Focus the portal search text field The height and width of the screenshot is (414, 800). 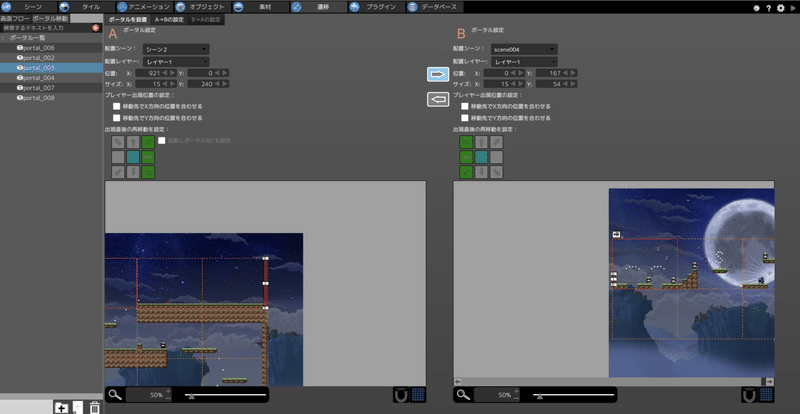(x=46, y=28)
